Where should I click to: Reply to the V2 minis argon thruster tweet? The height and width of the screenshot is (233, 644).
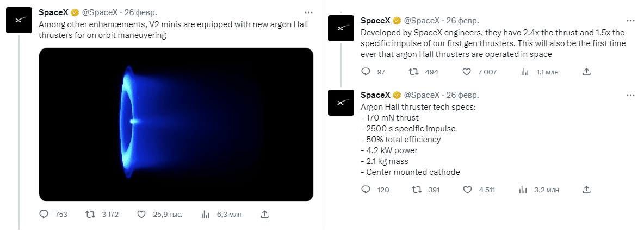click(x=45, y=214)
